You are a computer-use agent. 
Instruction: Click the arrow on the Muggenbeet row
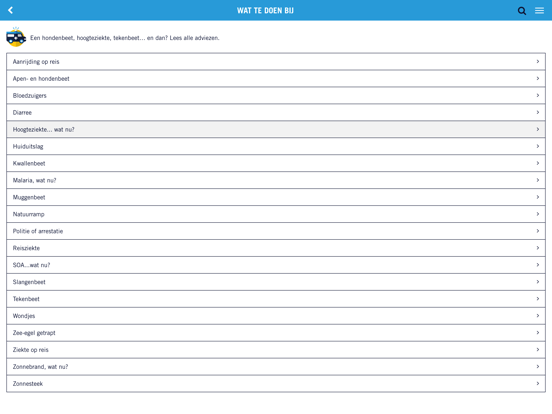point(538,197)
